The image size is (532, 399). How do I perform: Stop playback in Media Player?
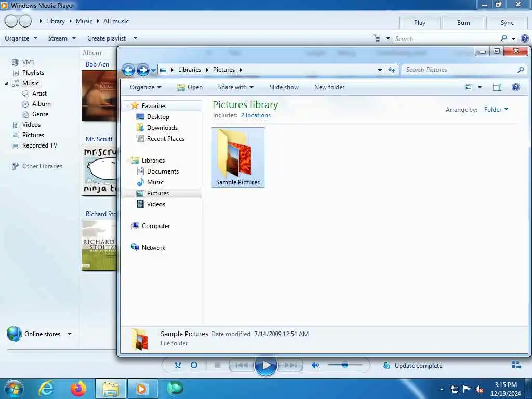[x=218, y=365]
